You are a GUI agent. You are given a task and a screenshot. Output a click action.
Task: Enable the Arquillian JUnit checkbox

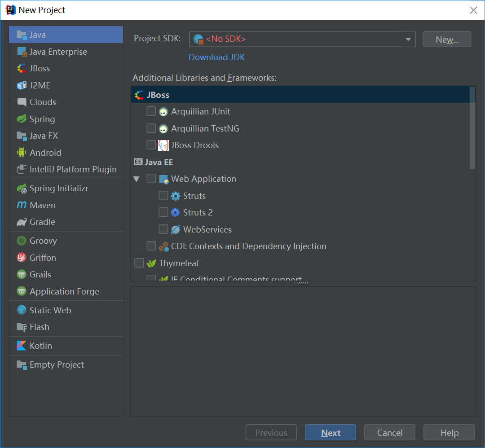[x=151, y=111]
